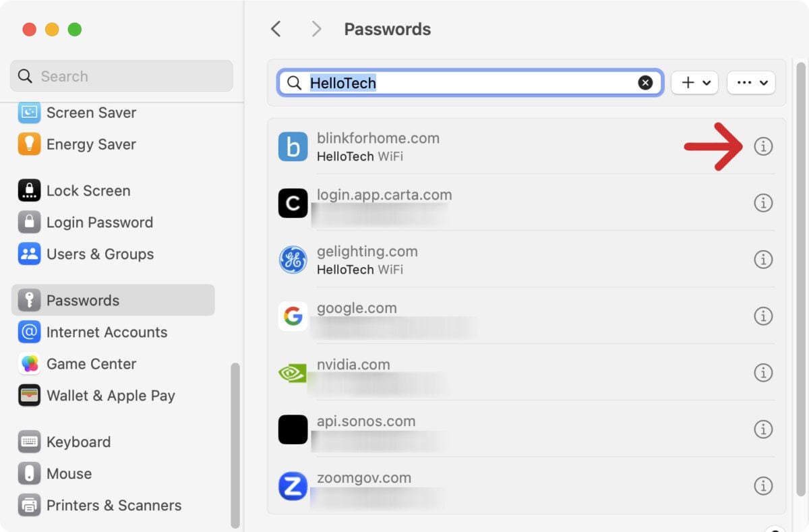The width and height of the screenshot is (809, 532).
Task: Show info for nvidia.com entry
Action: 763,372
